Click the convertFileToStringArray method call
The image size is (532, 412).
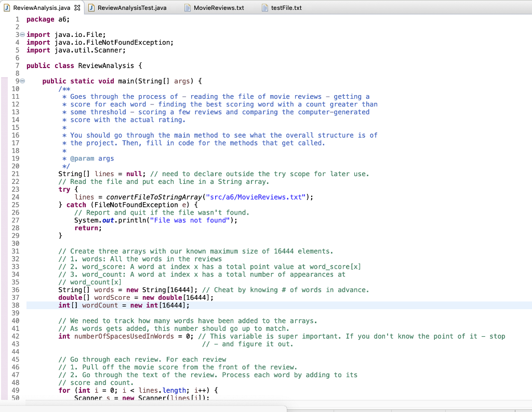(158, 197)
